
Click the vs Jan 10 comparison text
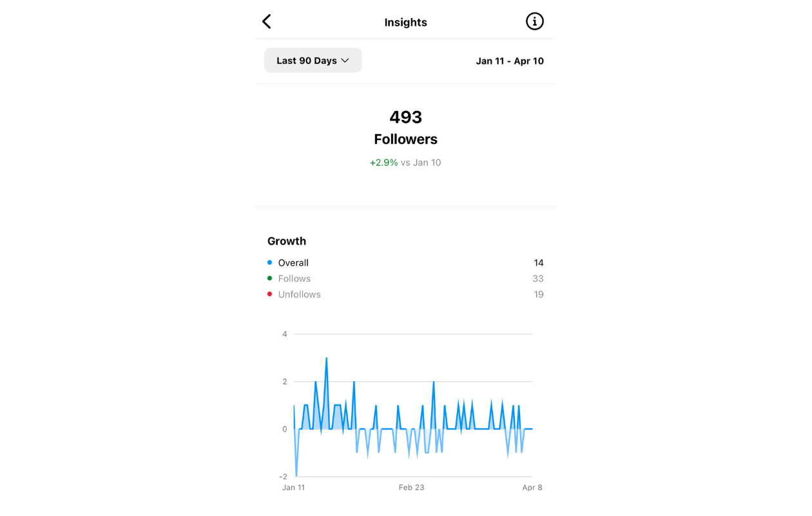click(421, 163)
